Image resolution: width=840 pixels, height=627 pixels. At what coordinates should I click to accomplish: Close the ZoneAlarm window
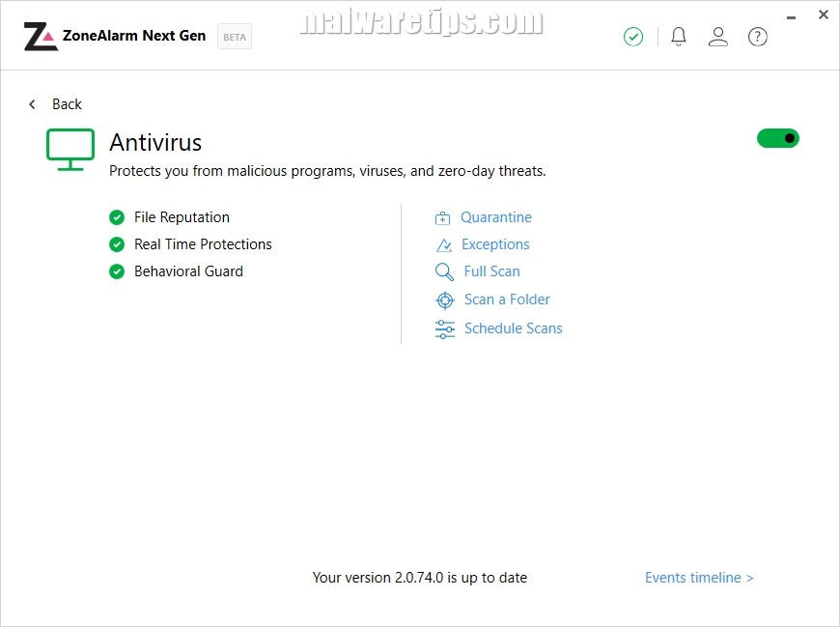[x=824, y=15]
